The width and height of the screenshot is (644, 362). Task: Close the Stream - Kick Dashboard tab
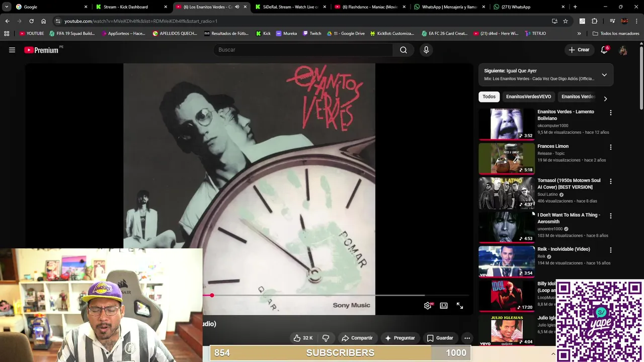coord(166,7)
